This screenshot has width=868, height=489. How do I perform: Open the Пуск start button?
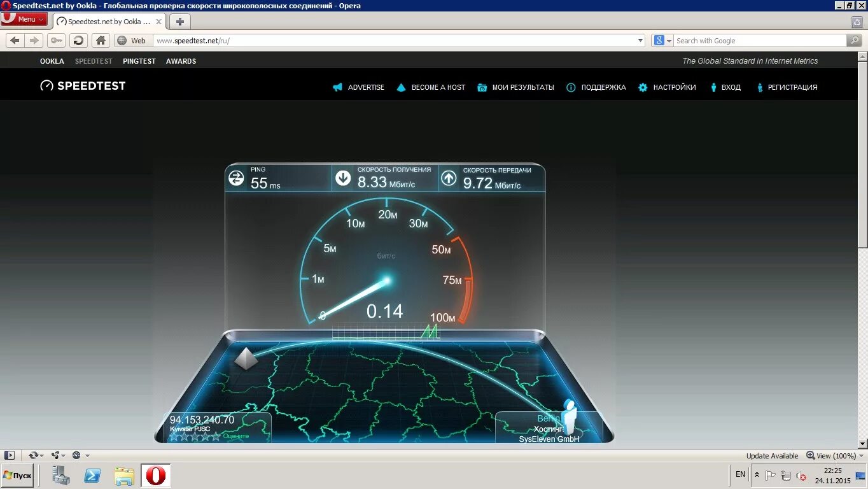17,476
